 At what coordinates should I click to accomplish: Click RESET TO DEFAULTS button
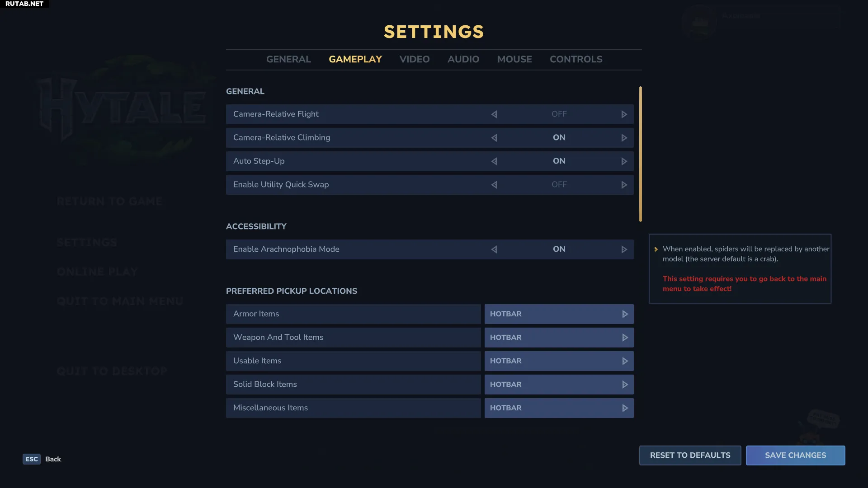pos(690,455)
